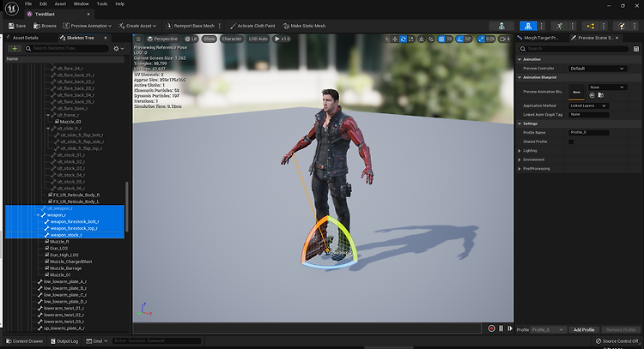Collapse the ult_frame_r bone
Screen dimensions: 644x349
pyautogui.click(x=48, y=115)
